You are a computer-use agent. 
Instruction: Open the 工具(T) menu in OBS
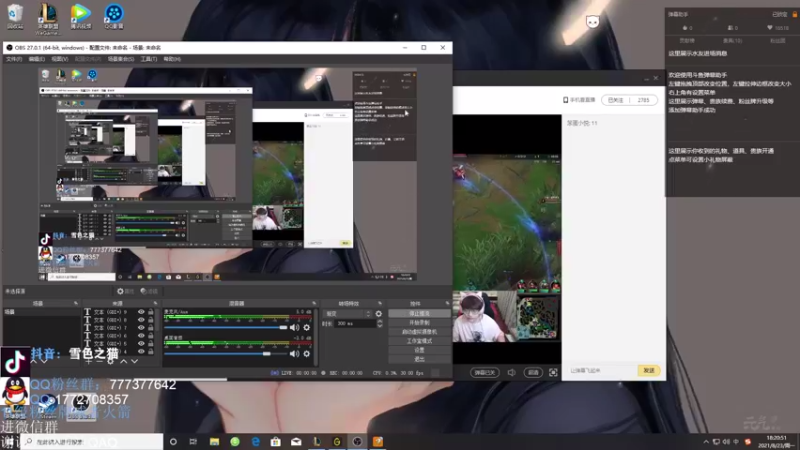(x=148, y=59)
